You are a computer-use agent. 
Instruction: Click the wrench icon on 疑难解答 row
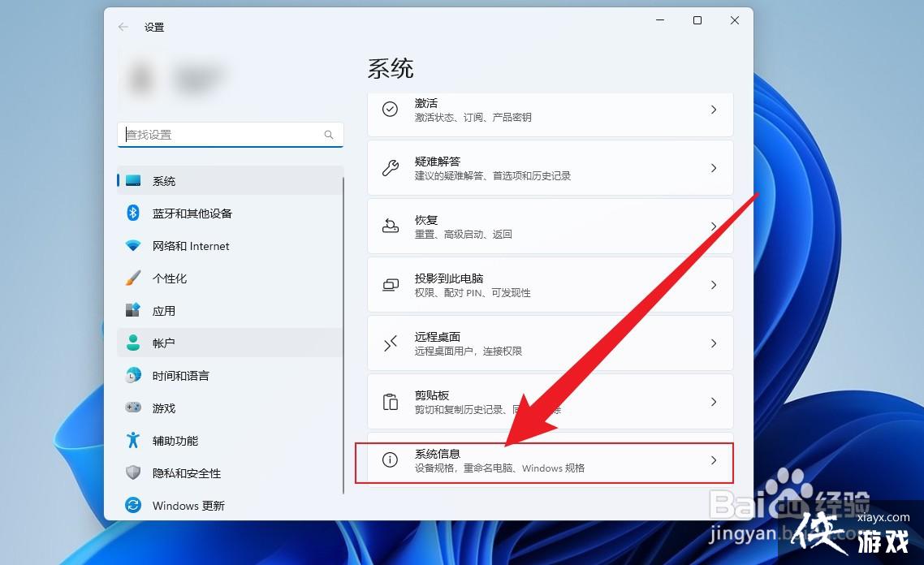coord(391,168)
